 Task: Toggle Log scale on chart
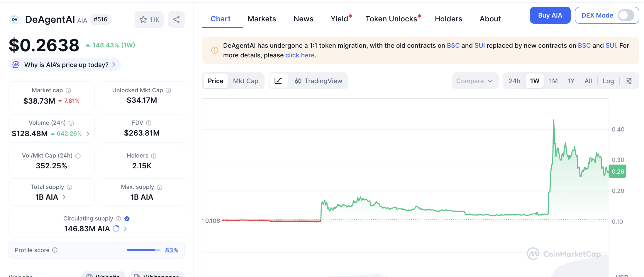pyautogui.click(x=608, y=81)
